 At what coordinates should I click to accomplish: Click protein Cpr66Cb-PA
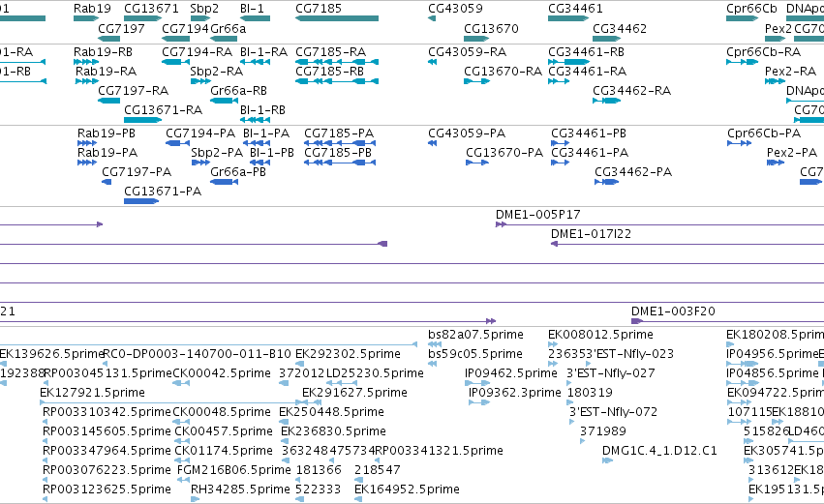(x=740, y=143)
